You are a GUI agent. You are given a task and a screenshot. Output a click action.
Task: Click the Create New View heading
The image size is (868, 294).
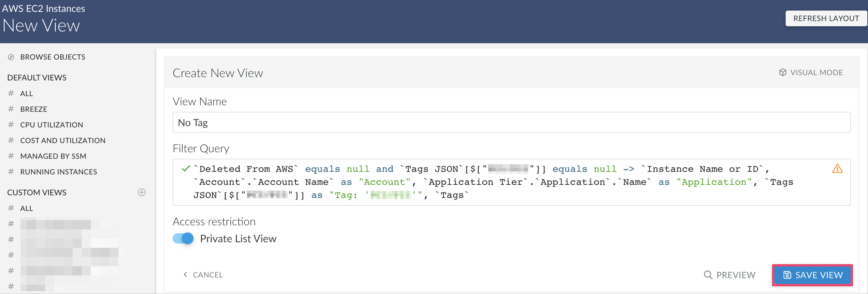pyautogui.click(x=218, y=73)
